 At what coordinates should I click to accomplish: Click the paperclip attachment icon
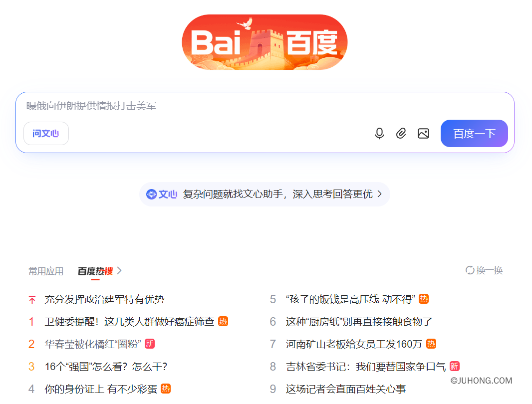401,133
